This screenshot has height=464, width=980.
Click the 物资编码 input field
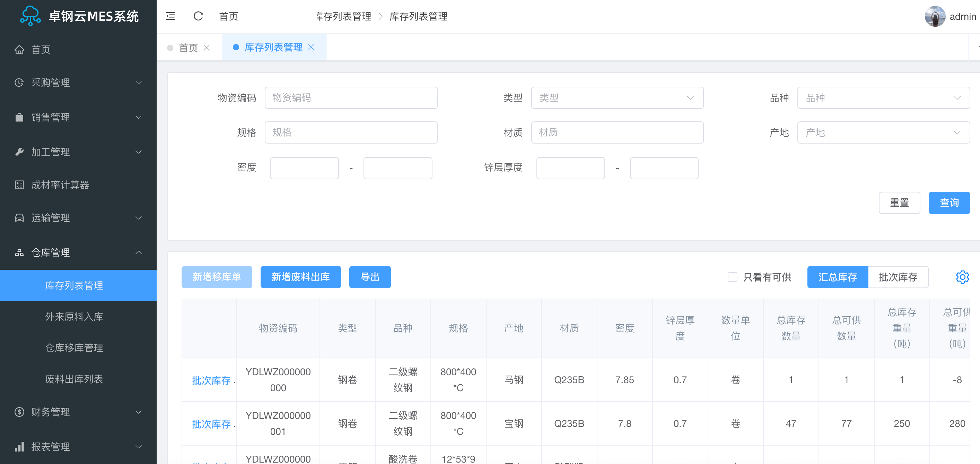tap(351, 98)
